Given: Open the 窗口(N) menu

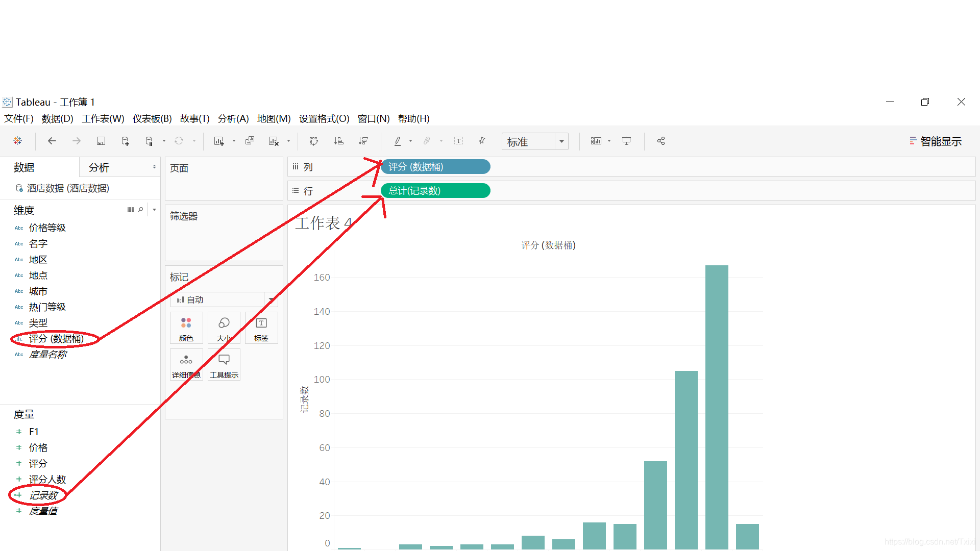Looking at the screenshot, I should (374, 118).
